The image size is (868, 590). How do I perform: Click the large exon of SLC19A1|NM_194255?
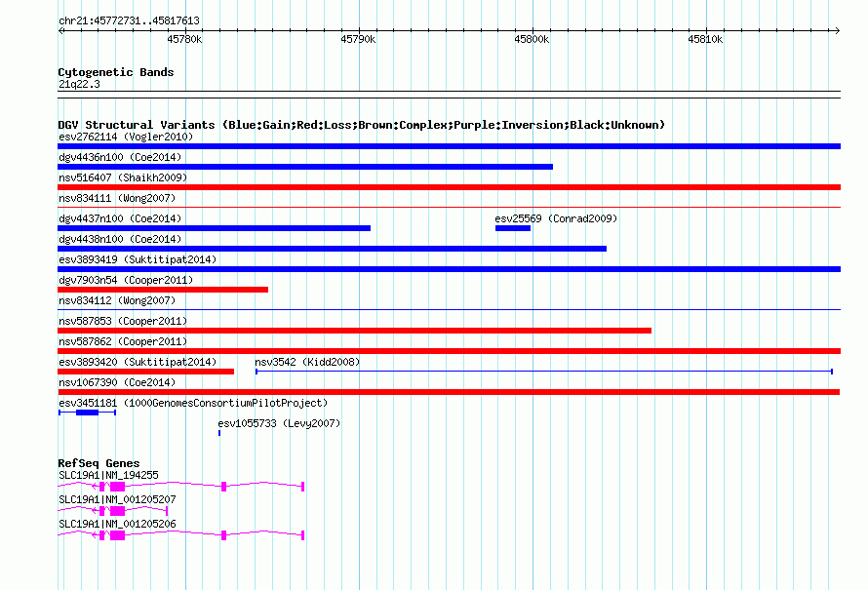117,487
